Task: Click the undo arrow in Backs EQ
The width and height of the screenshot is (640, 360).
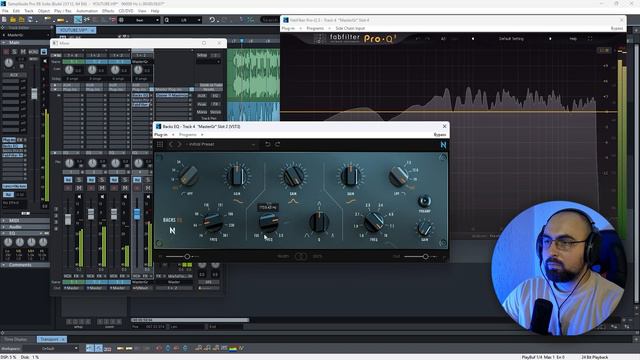Action: coord(268,144)
